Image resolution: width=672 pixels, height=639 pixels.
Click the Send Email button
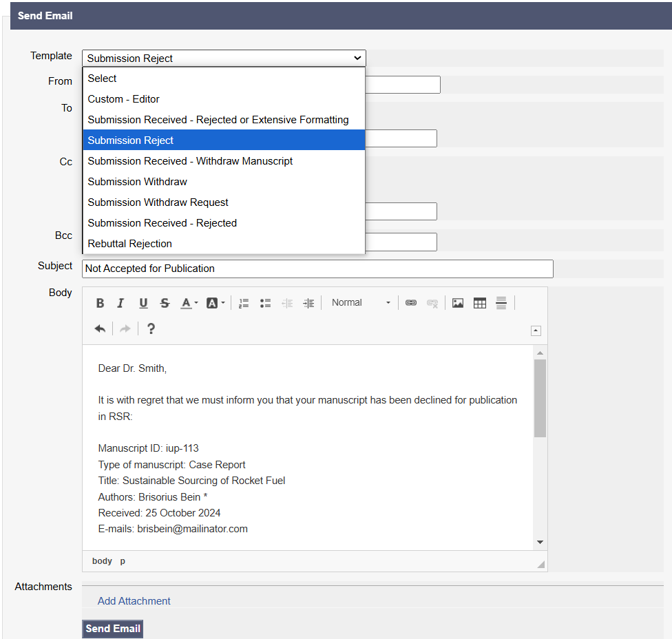pyautogui.click(x=113, y=629)
